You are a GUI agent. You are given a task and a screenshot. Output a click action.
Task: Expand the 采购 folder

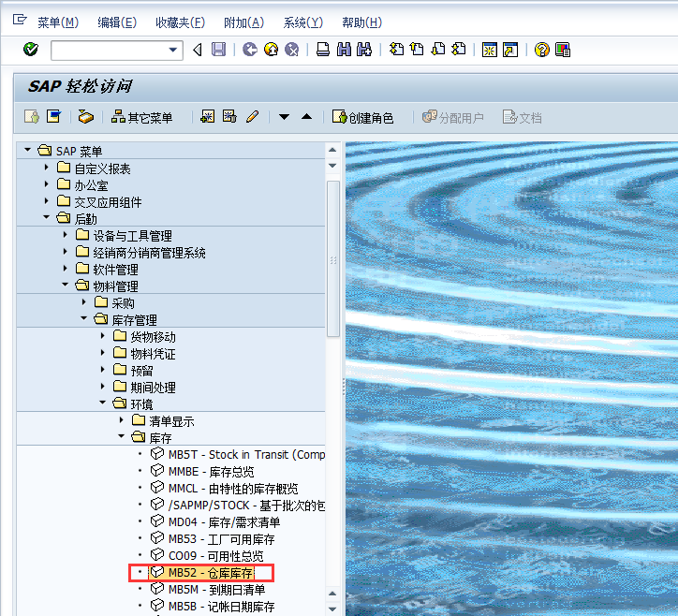84,301
